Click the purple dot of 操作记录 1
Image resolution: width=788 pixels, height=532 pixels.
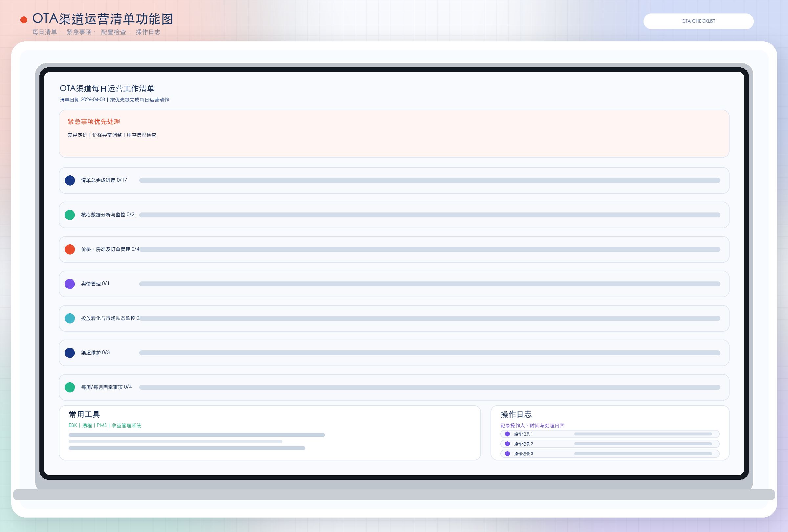[x=507, y=434]
